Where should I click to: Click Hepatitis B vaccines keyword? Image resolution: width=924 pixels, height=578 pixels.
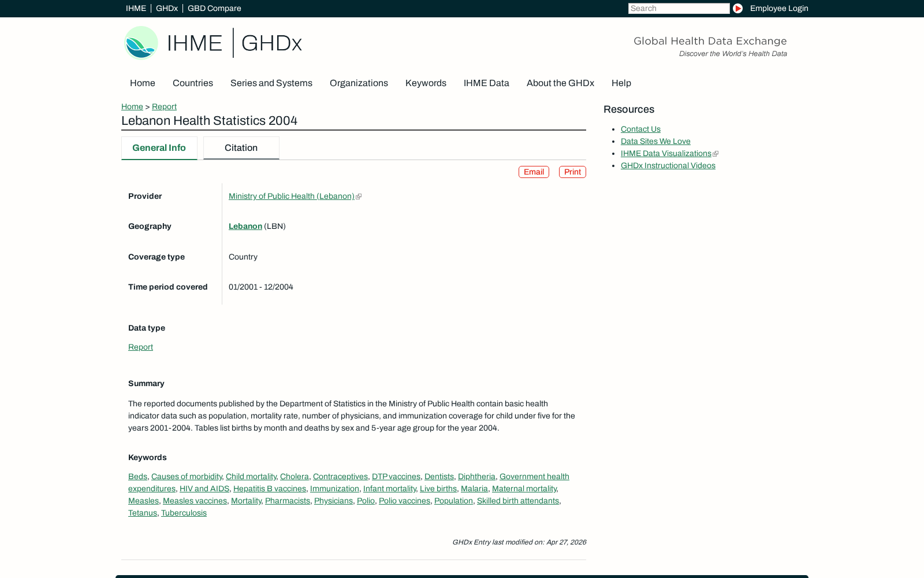coord(270,488)
